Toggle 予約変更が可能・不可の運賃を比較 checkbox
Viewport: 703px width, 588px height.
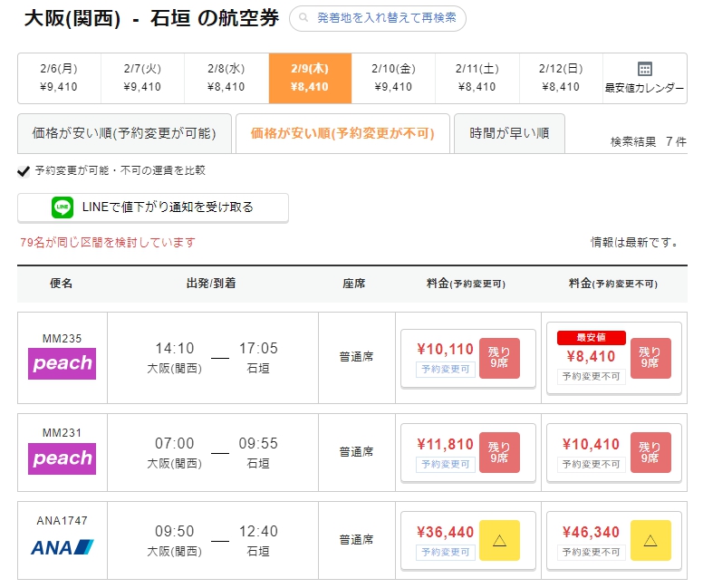point(24,171)
